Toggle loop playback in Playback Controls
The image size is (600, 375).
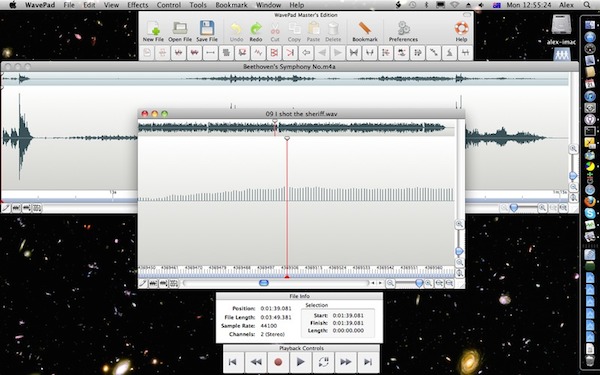coord(323,362)
